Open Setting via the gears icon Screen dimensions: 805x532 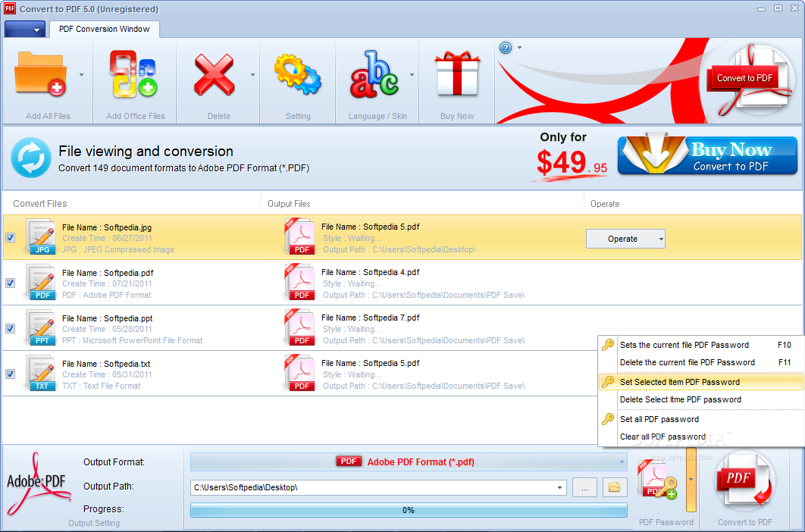coord(298,75)
